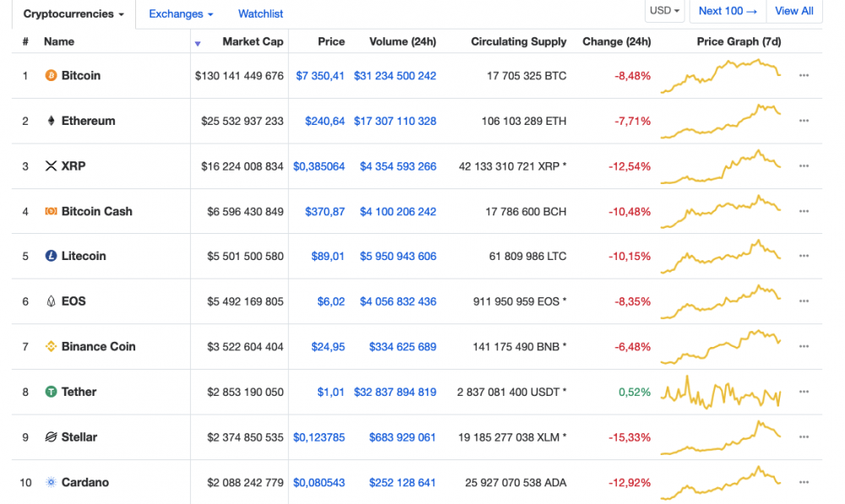Open the three-dot menu for Bitcoin row
This screenshot has width=845, height=504.
pyautogui.click(x=804, y=75)
